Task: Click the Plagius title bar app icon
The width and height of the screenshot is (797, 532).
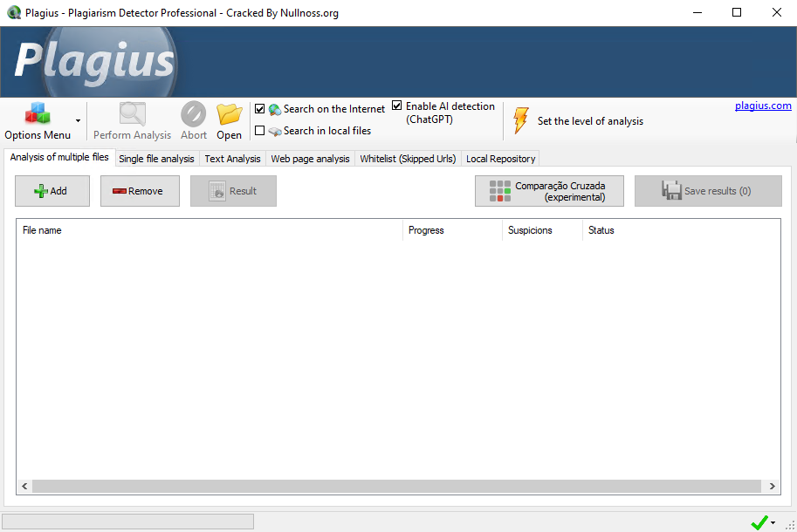Action: (14, 13)
